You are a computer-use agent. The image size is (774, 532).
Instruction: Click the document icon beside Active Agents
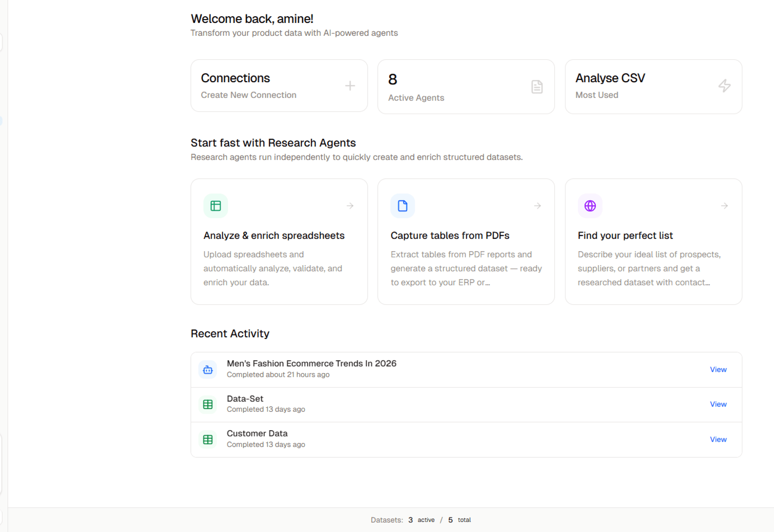click(537, 87)
